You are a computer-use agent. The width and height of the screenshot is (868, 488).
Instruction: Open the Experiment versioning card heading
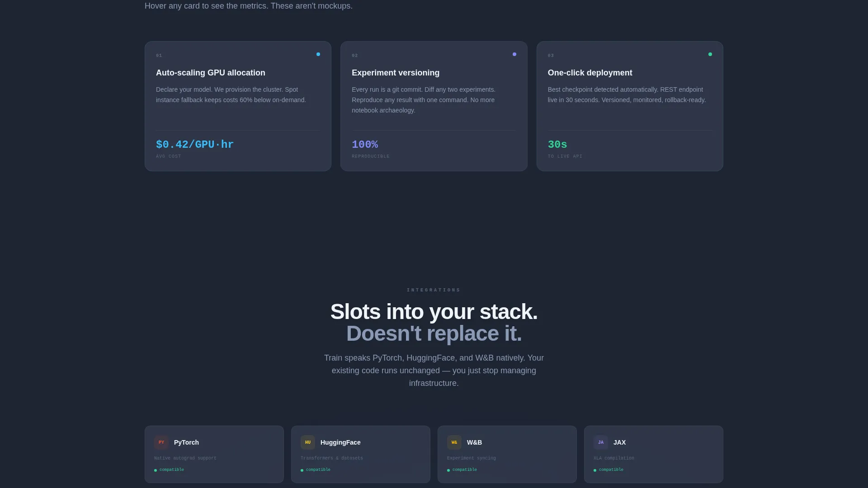point(396,73)
